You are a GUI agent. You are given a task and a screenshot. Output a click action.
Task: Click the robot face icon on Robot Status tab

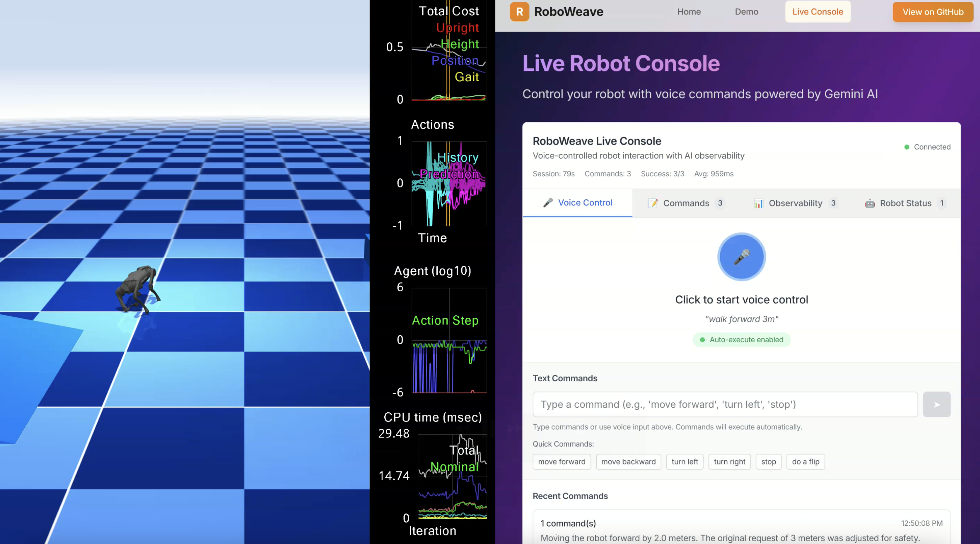coord(870,203)
